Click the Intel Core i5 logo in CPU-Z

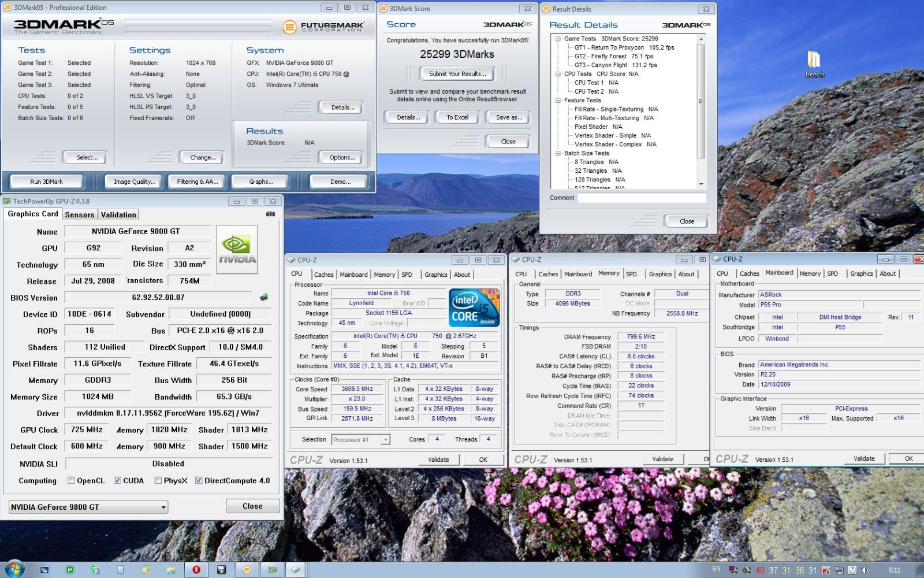pos(474,307)
